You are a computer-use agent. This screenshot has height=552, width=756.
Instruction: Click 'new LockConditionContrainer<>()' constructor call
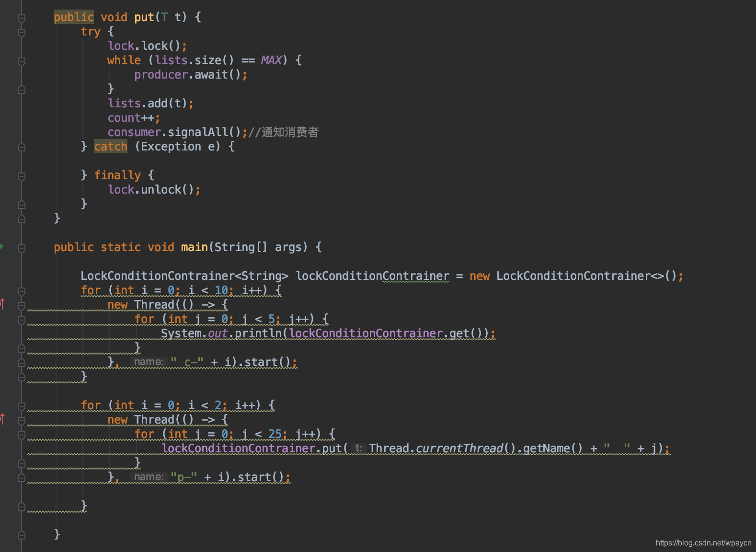tap(576, 276)
